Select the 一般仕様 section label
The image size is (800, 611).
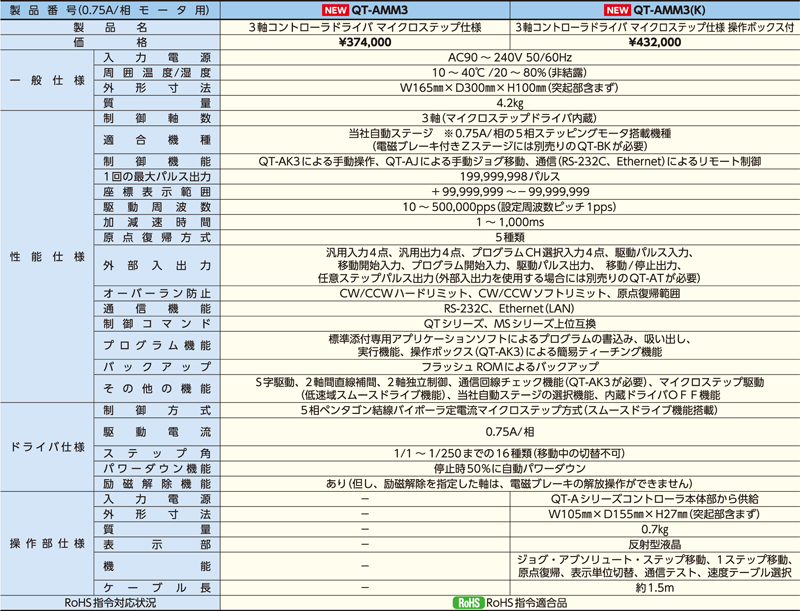pyautogui.click(x=46, y=80)
